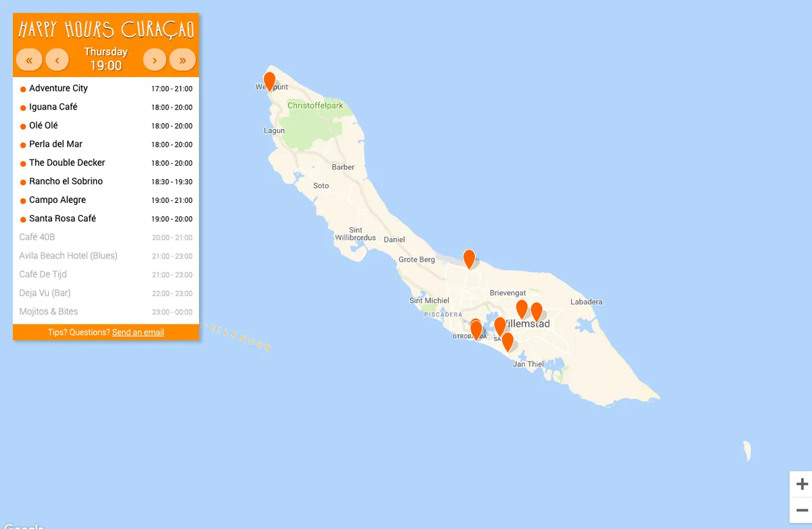This screenshot has width=812, height=529.
Task: Select the pin at Otrobanda
Action: [476, 330]
